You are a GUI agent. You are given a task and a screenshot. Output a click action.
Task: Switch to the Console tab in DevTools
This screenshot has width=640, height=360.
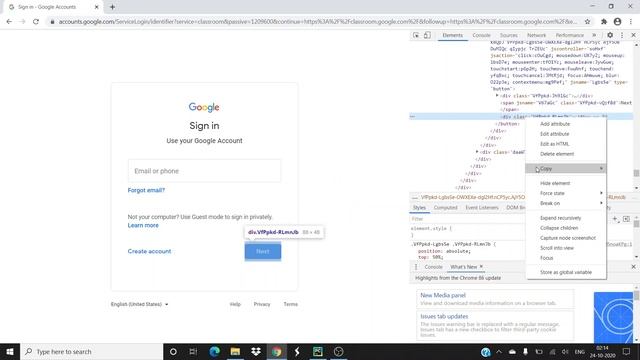[x=481, y=36]
